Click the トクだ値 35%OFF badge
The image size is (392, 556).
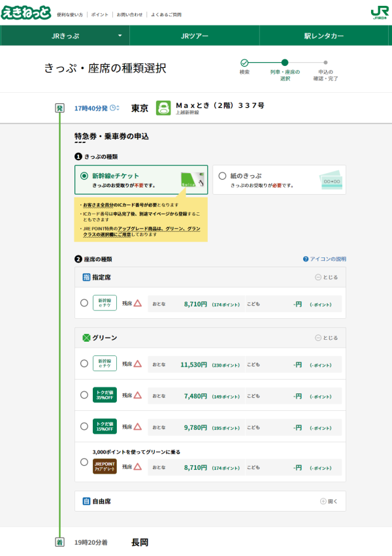point(105,395)
